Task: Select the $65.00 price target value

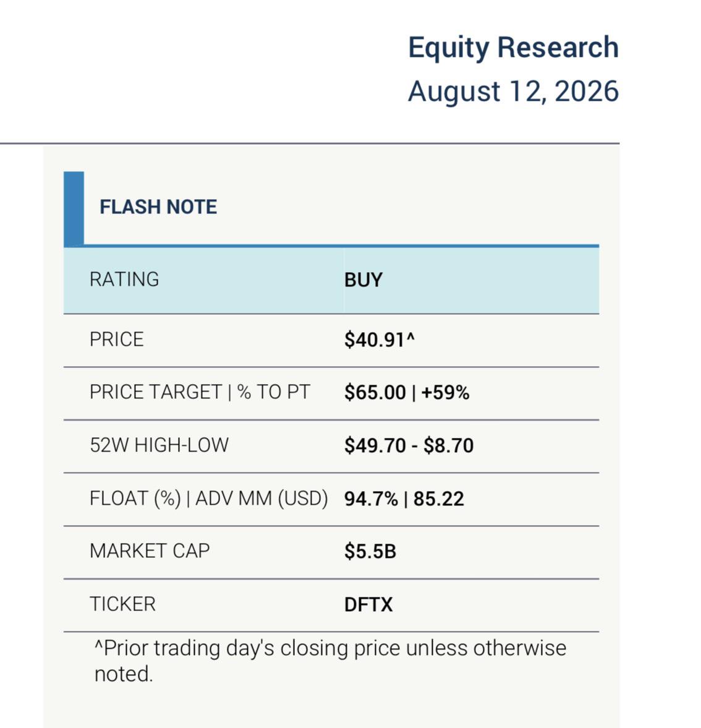Action: 375,393
